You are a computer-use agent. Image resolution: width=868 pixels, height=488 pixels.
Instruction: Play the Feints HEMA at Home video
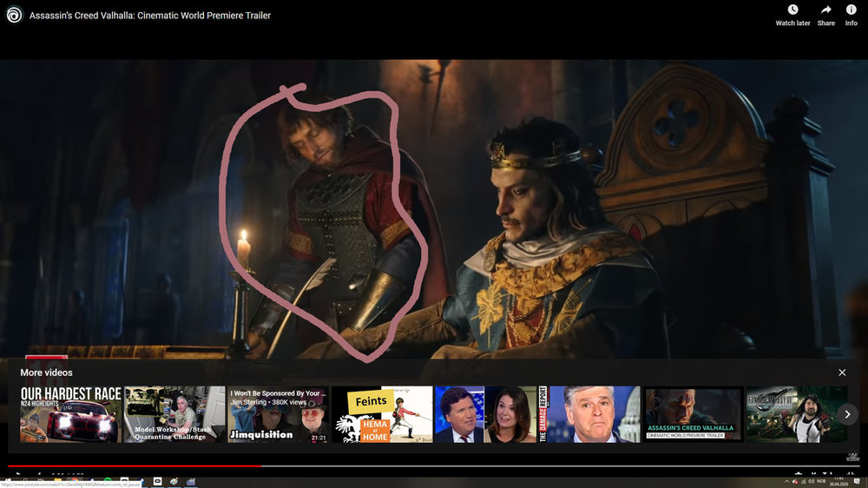click(x=382, y=414)
